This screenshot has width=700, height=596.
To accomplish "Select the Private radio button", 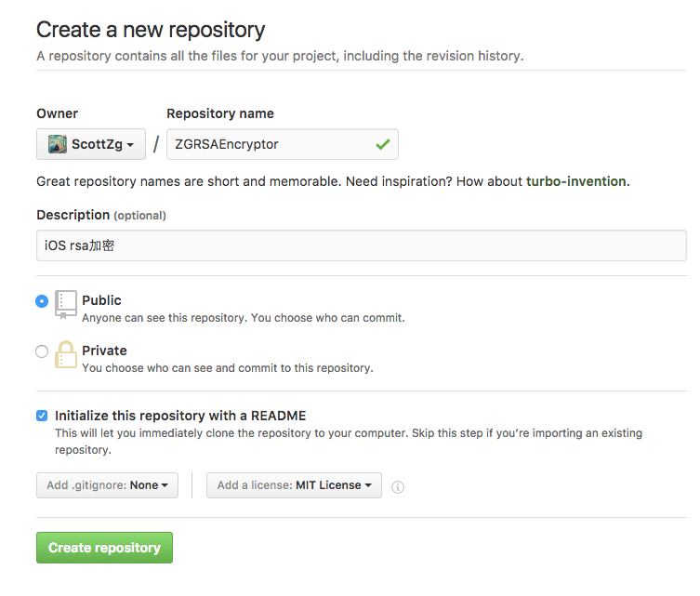I will point(42,351).
